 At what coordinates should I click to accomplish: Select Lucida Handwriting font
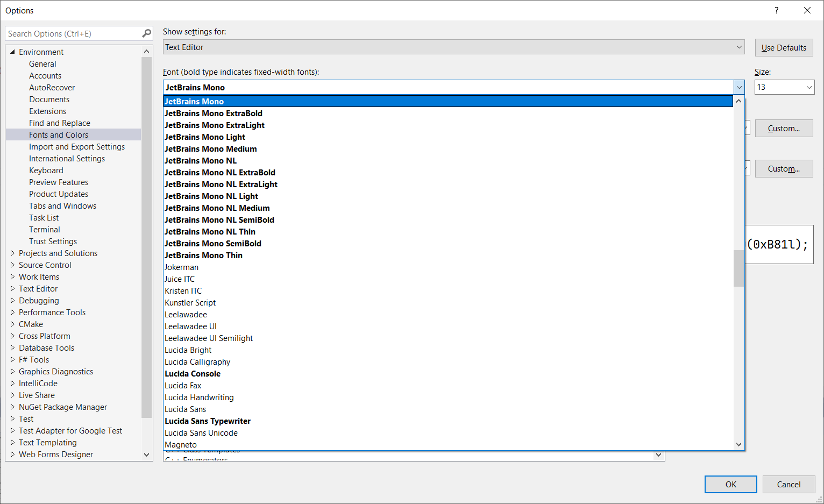(448, 397)
